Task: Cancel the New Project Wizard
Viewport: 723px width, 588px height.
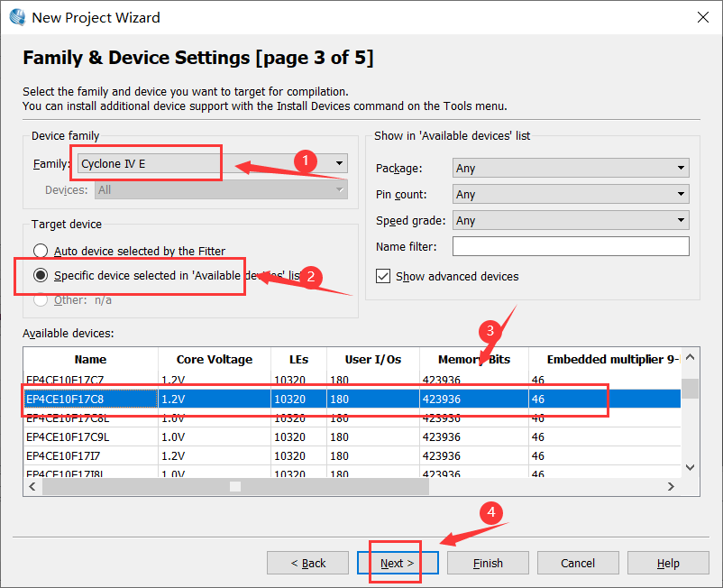Action: tap(578, 563)
